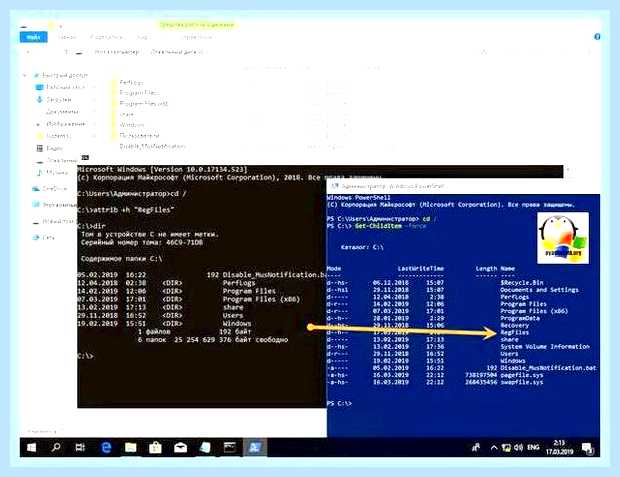
Task: Select Быстрый доступ in navigation pane
Action: coord(65,75)
